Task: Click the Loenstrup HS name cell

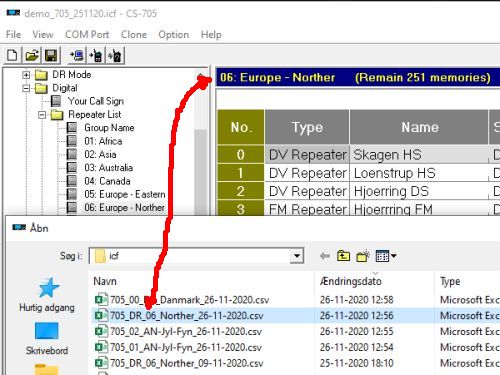Action: 419,173
